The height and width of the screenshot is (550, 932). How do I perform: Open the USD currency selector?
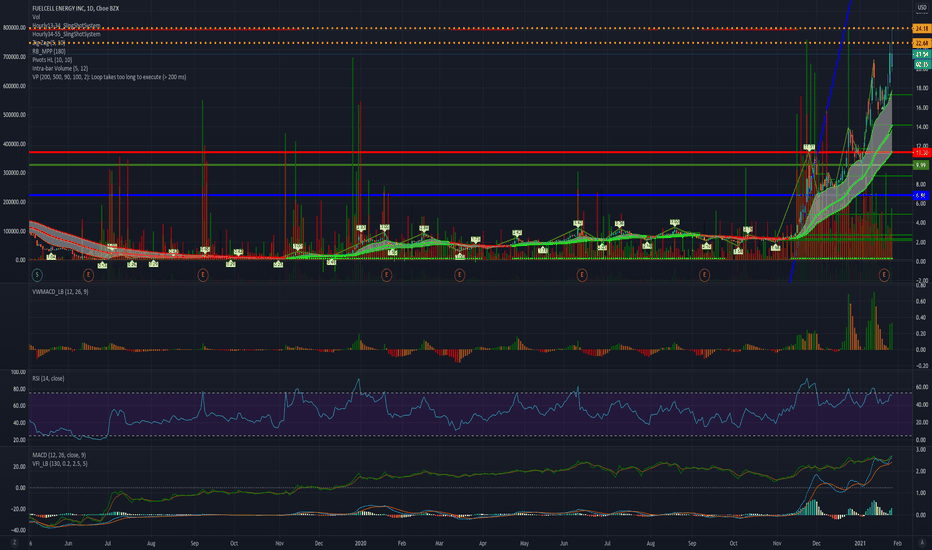tap(922, 8)
